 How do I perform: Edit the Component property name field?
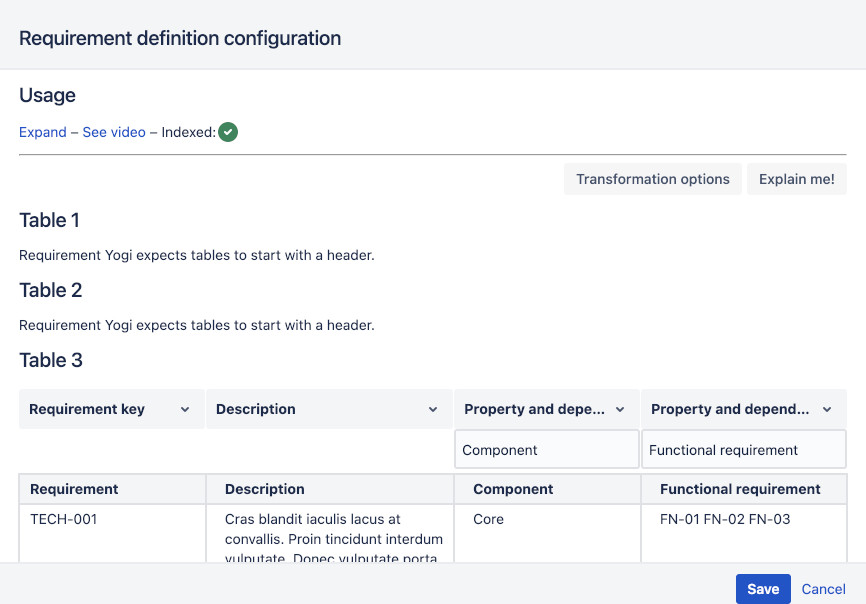click(546, 450)
